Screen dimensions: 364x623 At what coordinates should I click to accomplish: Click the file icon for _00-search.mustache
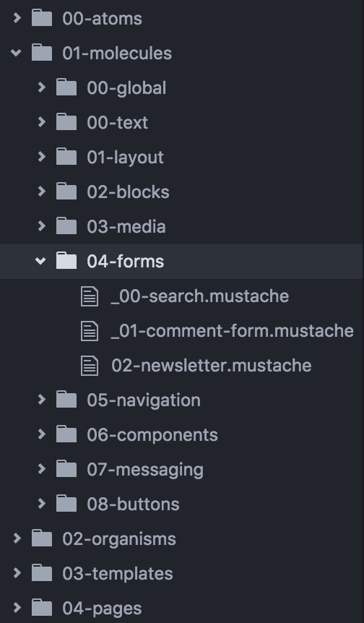(90, 296)
